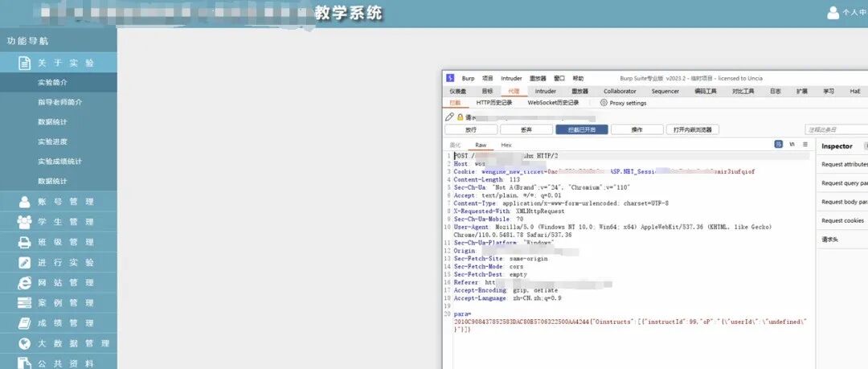Switch to the 日志 tab

[x=776, y=92]
